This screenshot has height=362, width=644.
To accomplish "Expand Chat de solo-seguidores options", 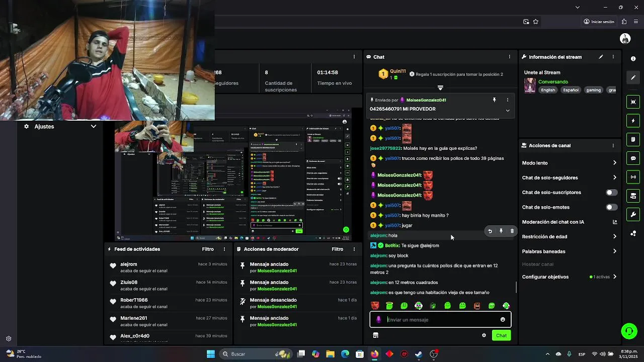I will click(x=614, y=177).
